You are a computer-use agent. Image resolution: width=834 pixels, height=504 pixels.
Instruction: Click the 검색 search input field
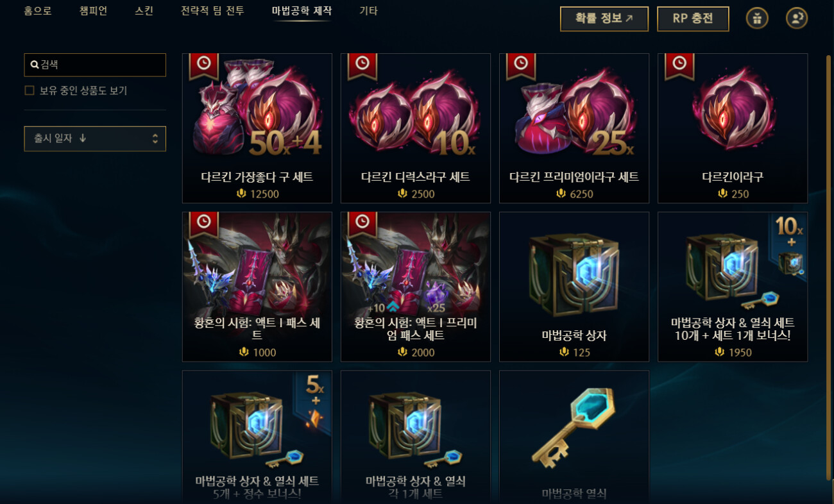(x=95, y=65)
